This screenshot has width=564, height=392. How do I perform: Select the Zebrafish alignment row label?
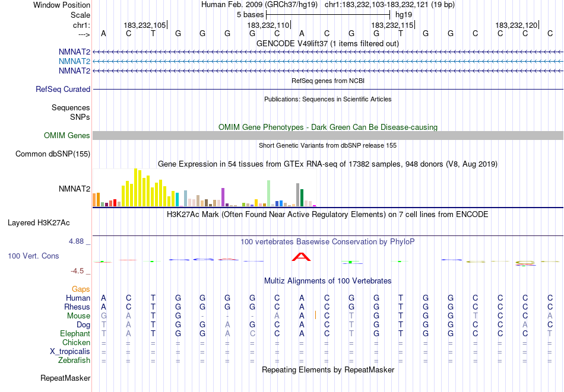(x=74, y=360)
